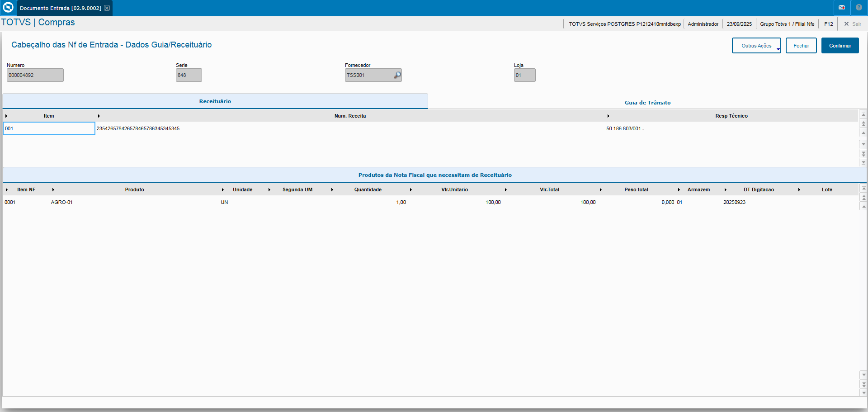868x412 pixels.
Task: Switch to the Guia de Trânsito tab
Action: tap(647, 103)
